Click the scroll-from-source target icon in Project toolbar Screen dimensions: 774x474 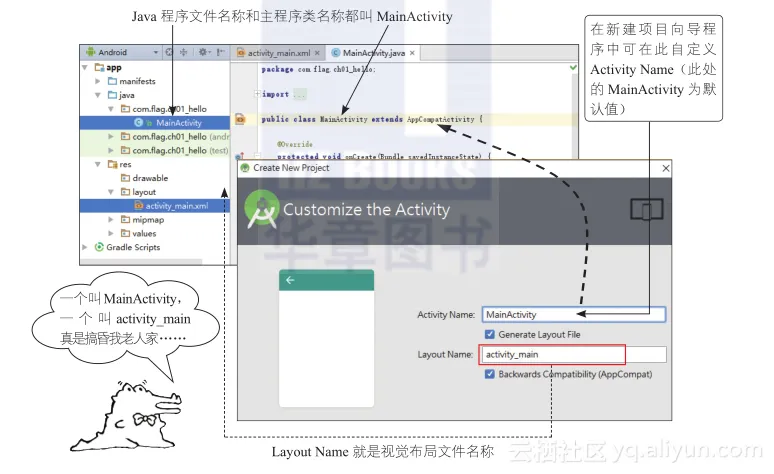point(169,52)
